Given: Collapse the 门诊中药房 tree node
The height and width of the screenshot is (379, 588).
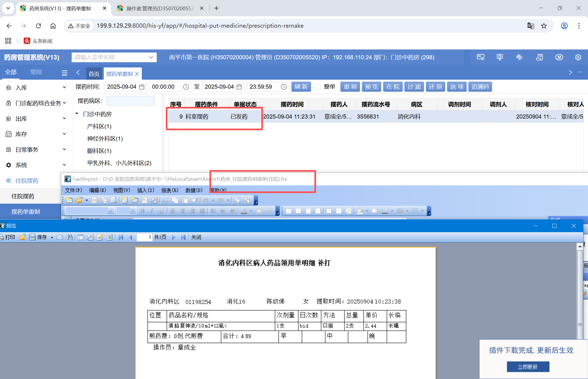Looking at the screenshot, I should coord(77,114).
